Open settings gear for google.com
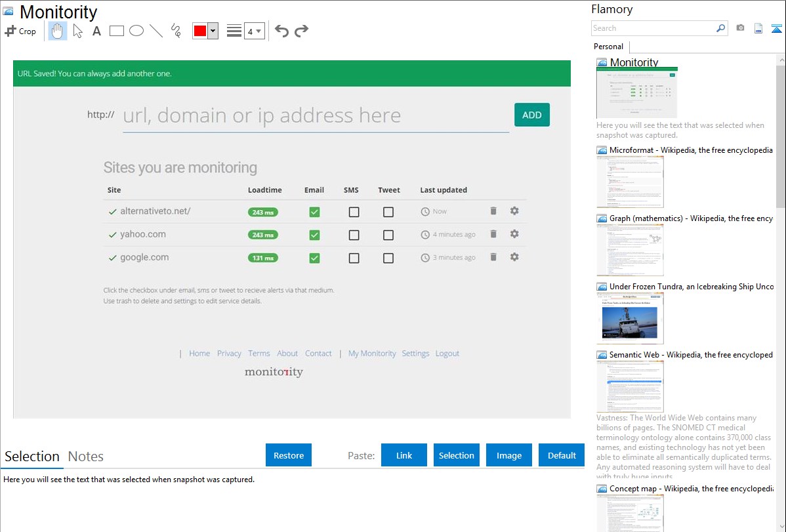 click(514, 257)
